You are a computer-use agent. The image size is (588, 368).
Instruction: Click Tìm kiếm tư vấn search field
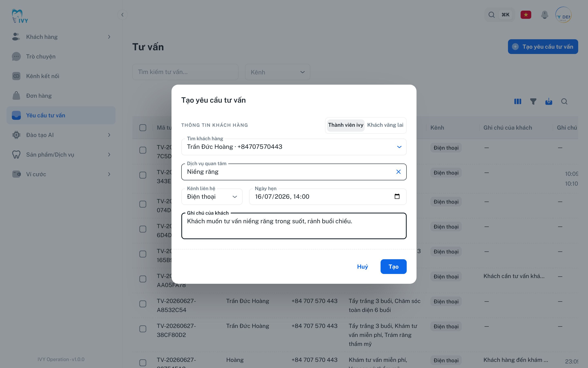[x=185, y=72]
